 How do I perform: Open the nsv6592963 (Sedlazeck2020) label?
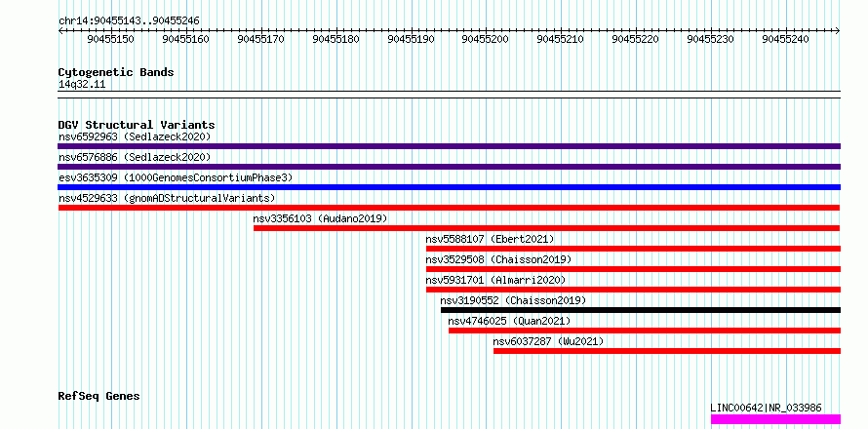coord(135,136)
